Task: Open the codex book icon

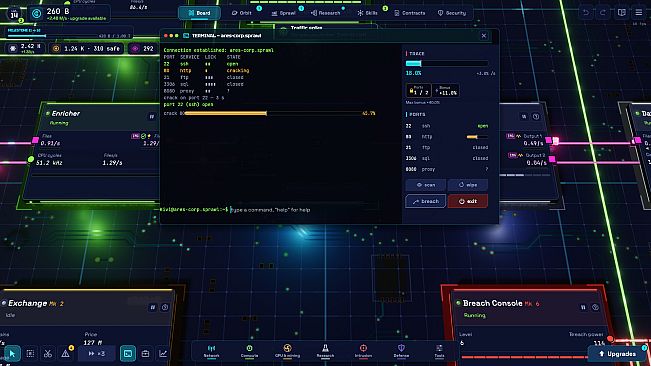Action: click(622, 12)
